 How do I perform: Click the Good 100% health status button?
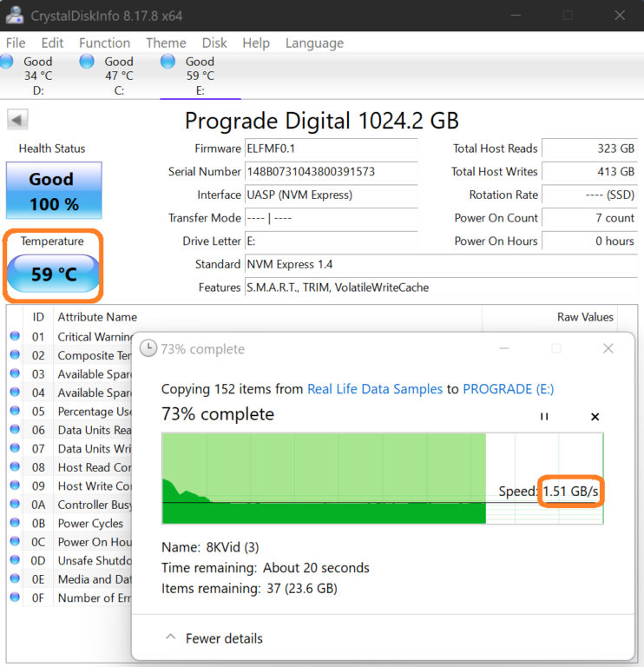coord(54,191)
